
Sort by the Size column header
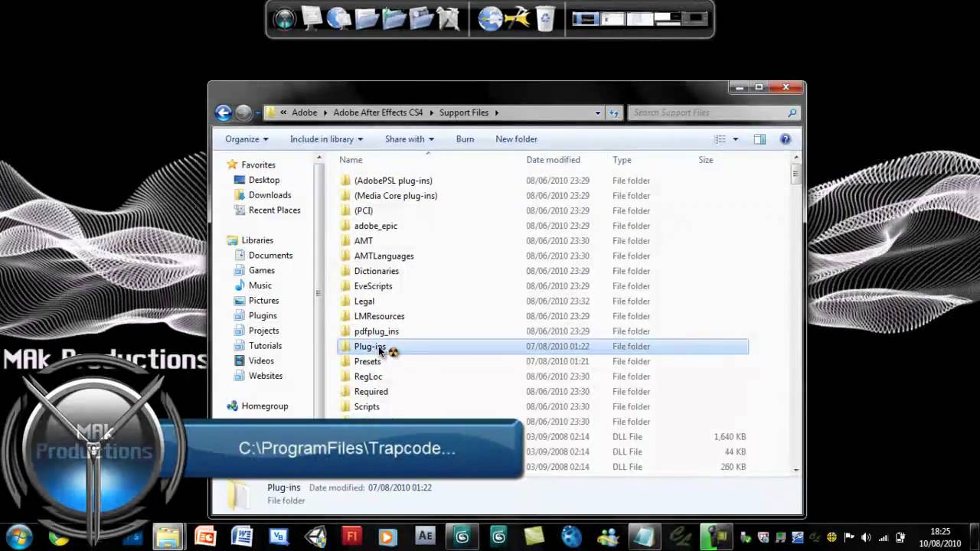705,160
